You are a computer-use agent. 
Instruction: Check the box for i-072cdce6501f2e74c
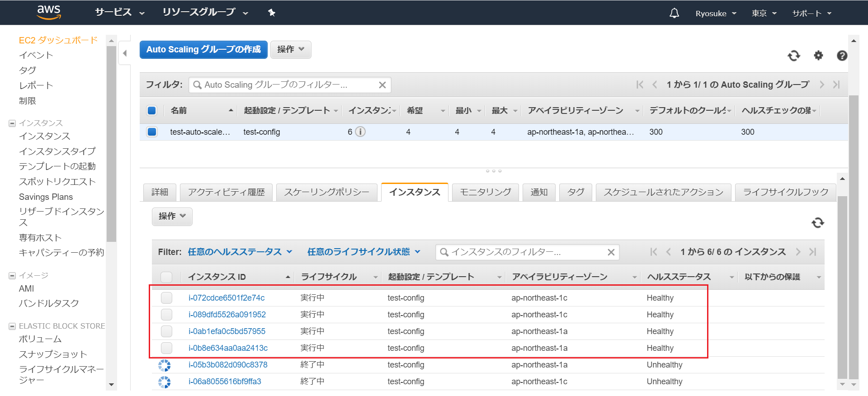tap(166, 297)
